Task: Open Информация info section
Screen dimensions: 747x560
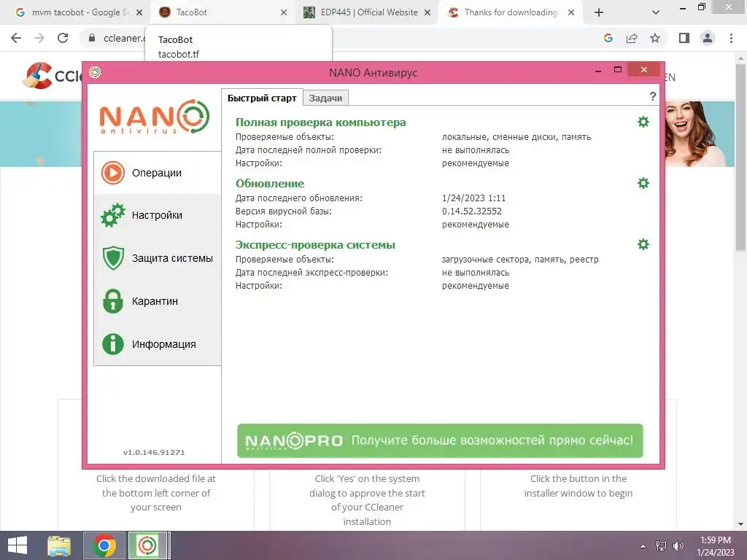Action: coord(158,344)
